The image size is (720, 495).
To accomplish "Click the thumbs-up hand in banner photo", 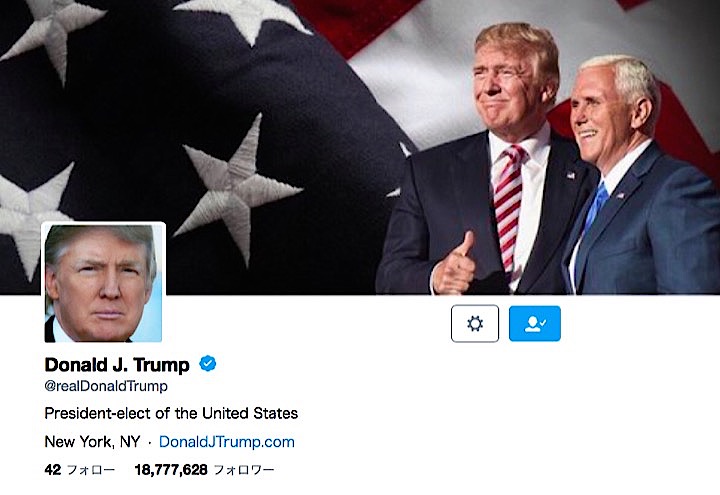I will pyautogui.click(x=454, y=266).
